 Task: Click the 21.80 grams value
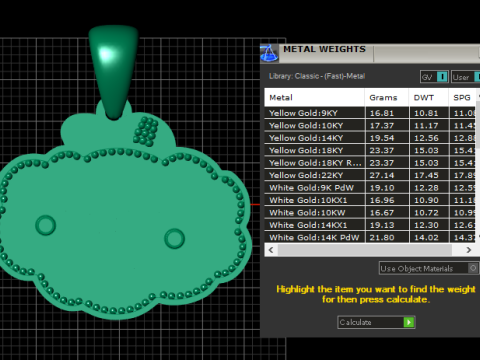382,238
